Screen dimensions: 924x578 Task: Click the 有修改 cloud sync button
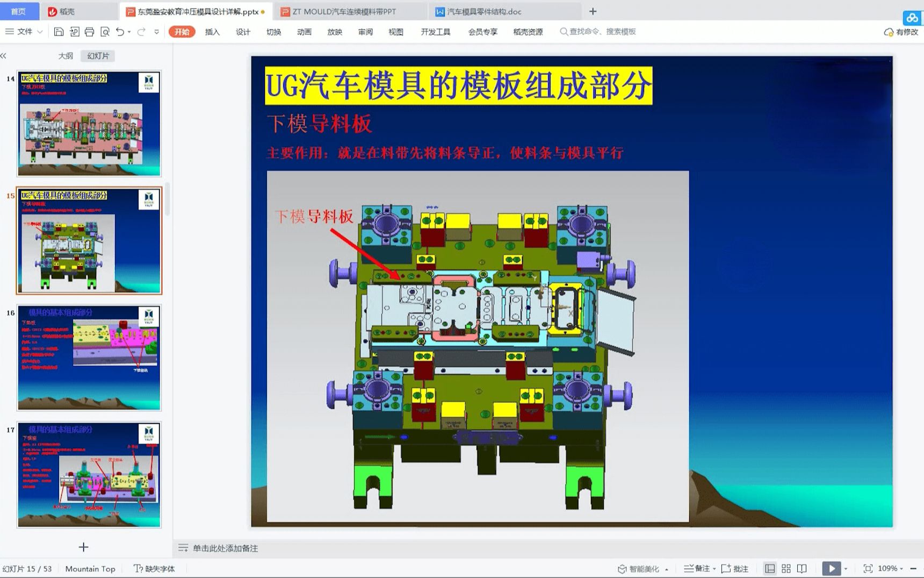click(x=901, y=32)
